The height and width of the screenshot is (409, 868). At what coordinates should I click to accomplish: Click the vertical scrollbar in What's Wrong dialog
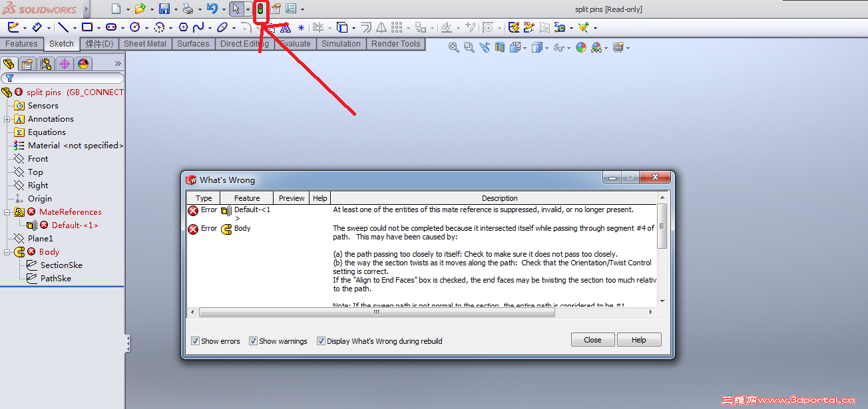click(662, 226)
